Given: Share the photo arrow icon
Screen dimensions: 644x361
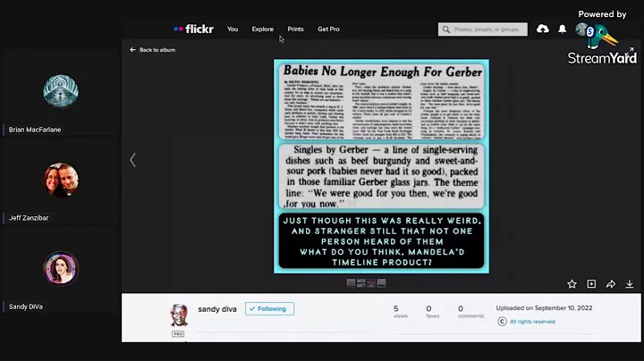Looking at the screenshot, I should 611,284.
